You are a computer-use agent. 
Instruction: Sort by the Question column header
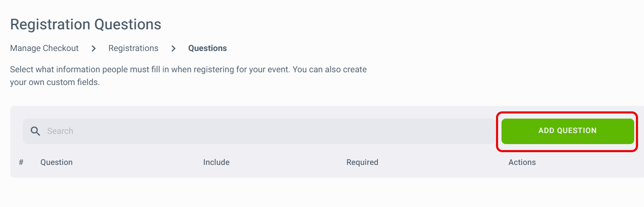(57, 162)
